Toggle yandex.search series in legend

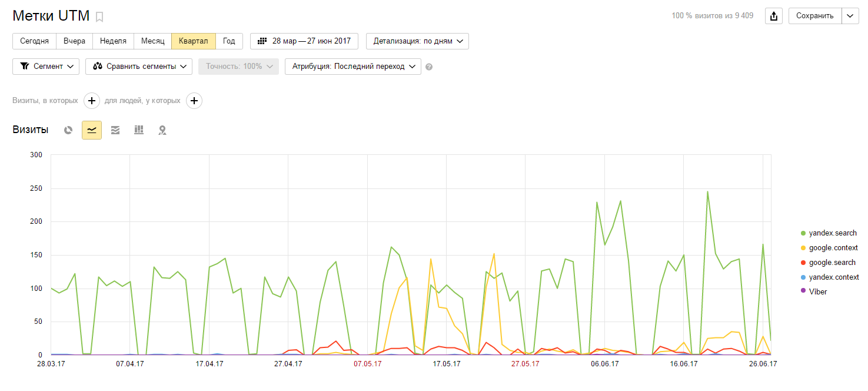(x=830, y=233)
